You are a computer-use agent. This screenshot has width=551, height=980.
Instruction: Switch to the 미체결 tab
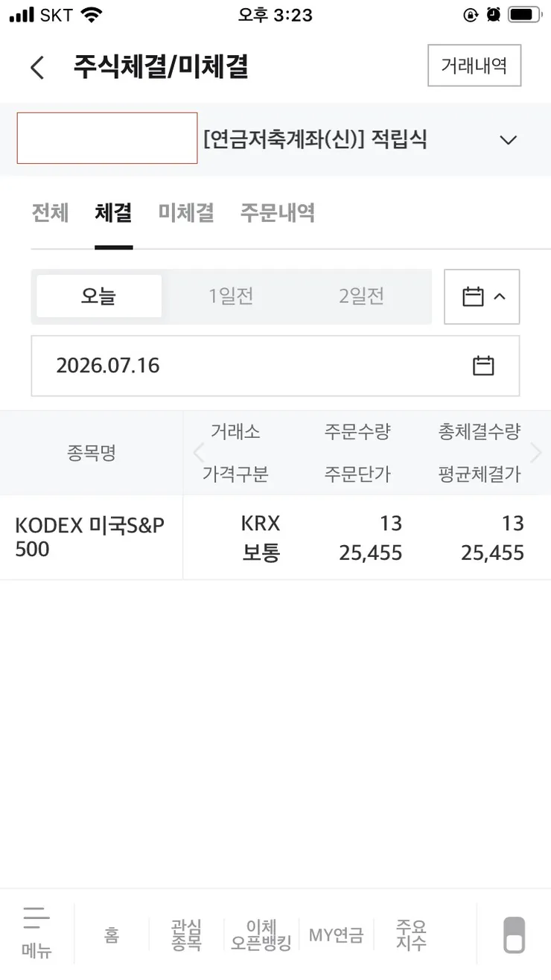tap(186, 213)
